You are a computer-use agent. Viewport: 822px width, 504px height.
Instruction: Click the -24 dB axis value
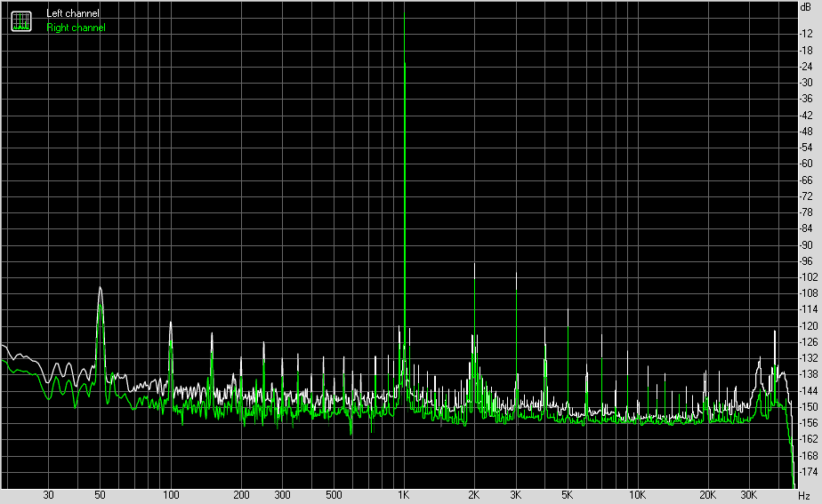point(806,67)
